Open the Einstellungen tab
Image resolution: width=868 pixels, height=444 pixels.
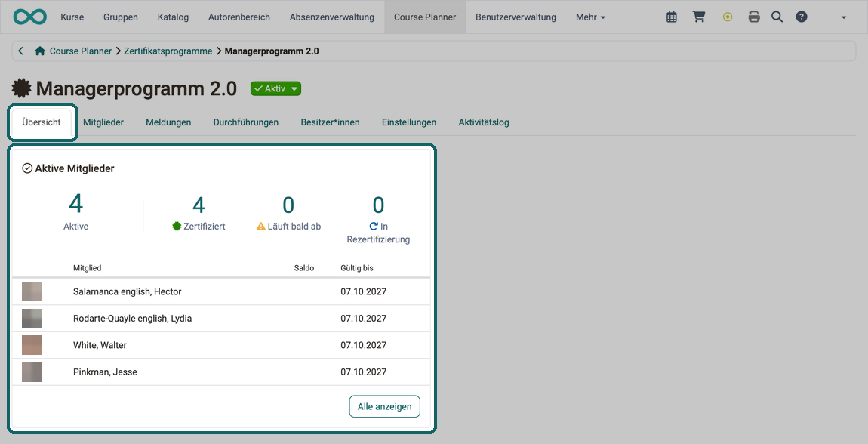tap(409, 122)
